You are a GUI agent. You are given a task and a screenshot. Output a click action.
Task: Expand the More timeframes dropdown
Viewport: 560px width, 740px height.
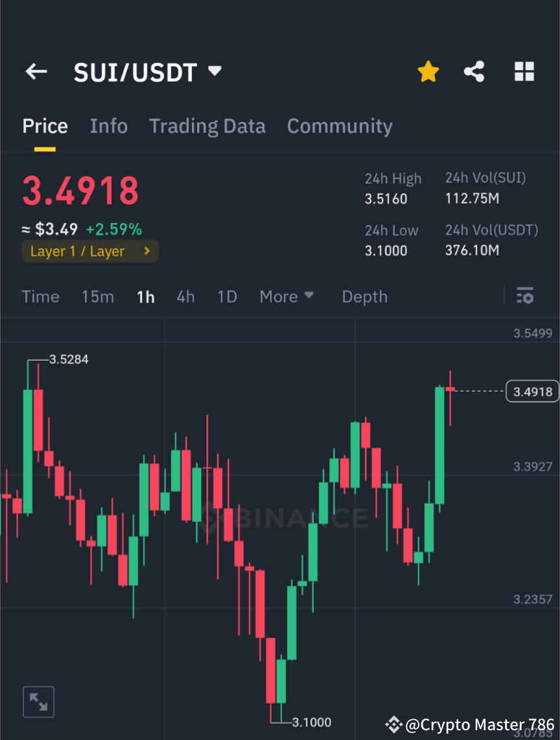pyautogui.click(x=286, y=296)
